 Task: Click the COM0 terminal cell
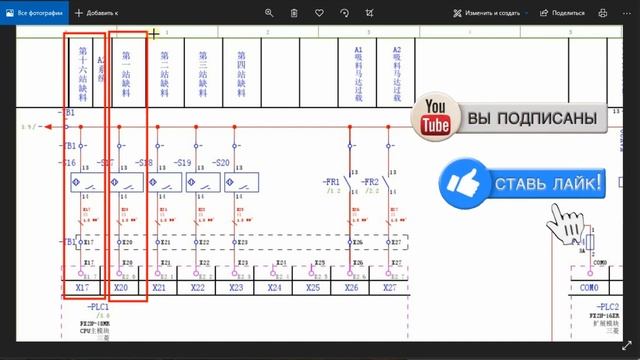click(x=589, y=288)
